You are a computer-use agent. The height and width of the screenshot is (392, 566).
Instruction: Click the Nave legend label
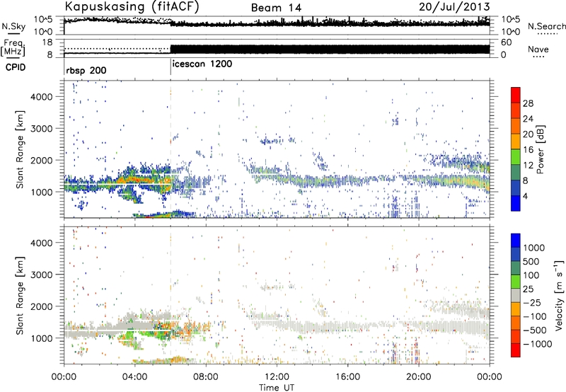(538, 49)
